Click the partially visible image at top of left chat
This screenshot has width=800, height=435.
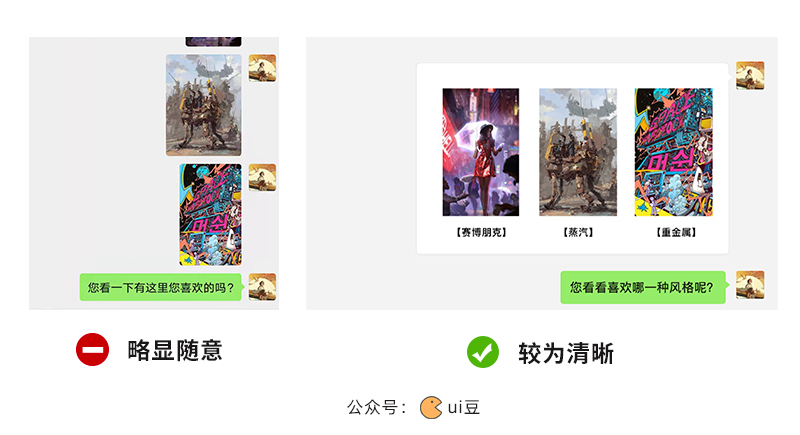213,41
